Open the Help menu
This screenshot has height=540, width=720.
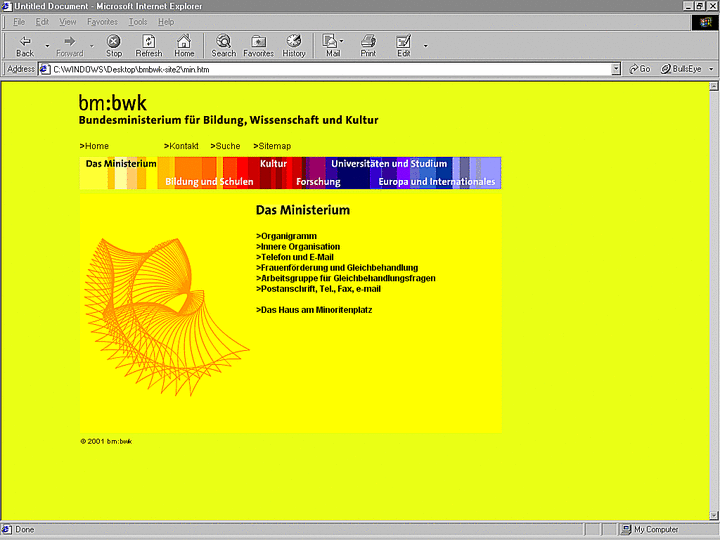tap(166, 22)
